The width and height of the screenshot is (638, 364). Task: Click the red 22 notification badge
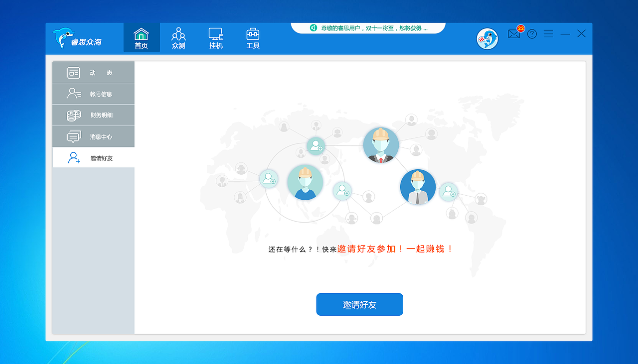click(520, 29)
